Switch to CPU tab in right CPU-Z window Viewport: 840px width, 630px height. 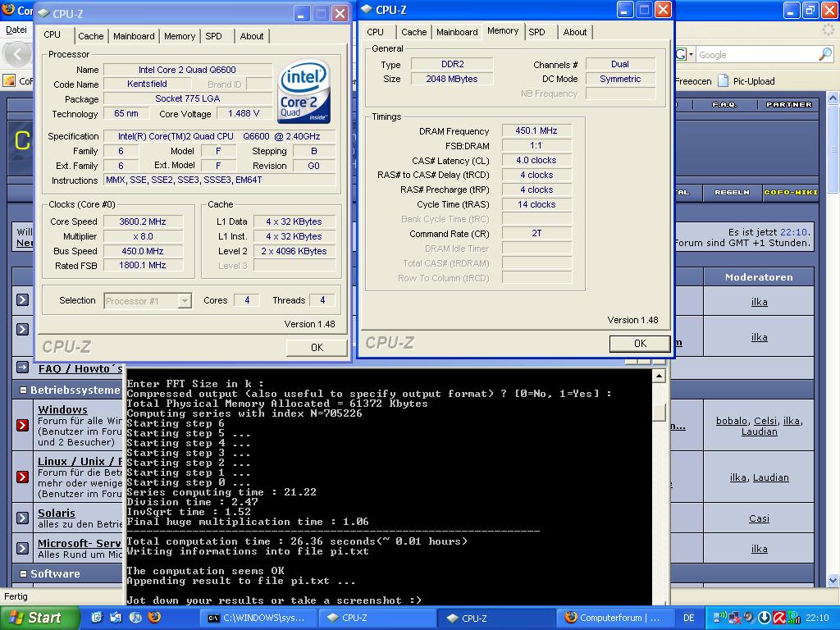(x=375, y=32)
